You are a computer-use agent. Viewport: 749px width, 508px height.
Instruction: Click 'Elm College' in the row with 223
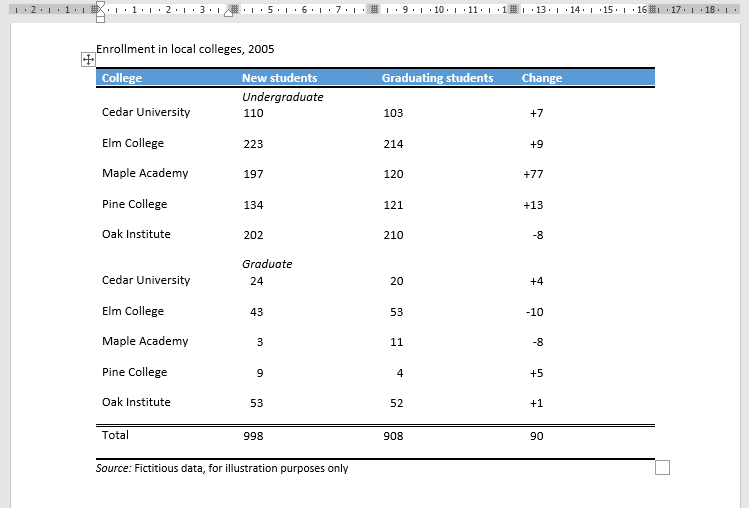pyautogui.click(x=133, y=143)
